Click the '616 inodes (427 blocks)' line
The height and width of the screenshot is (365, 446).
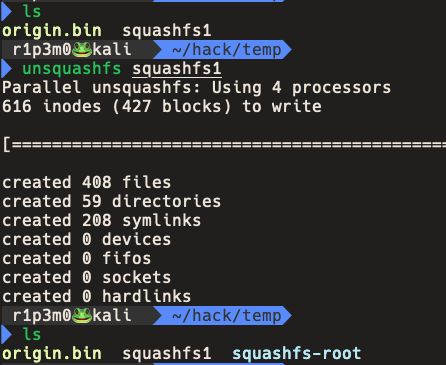click(117, 107)
